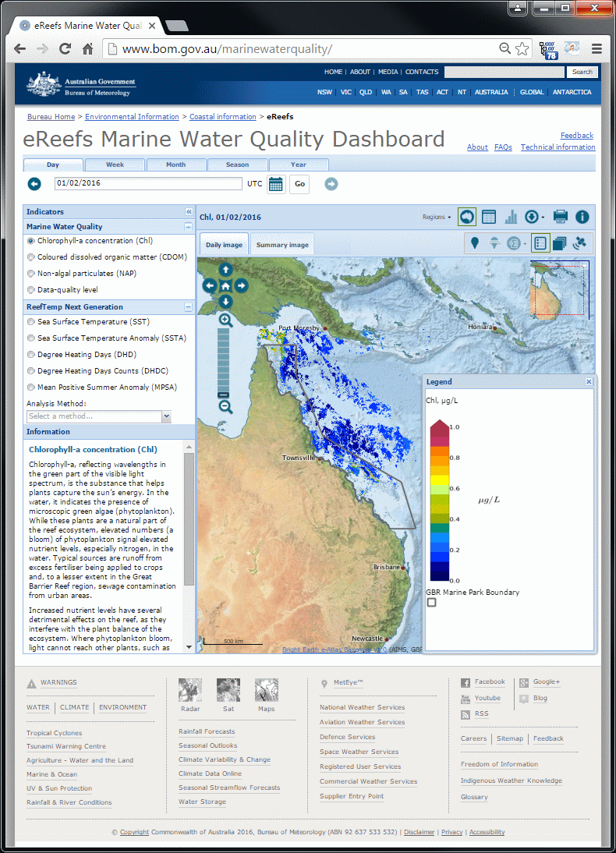Open the calendar date picker
This screenshot has height=853, width=616.
(276, 184)
